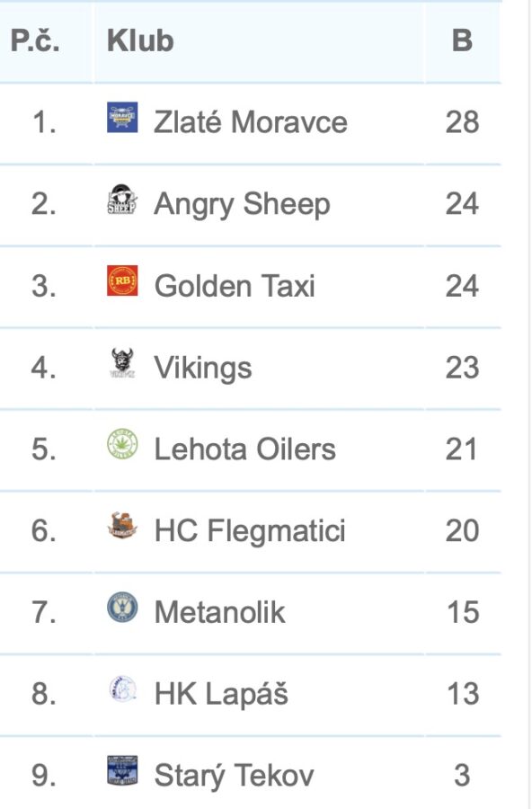The height and width of the screenshot is (809, 532).
Task: Open the HC Flegmatici club link
Action: pyautogui.click(x=250, y=531)
